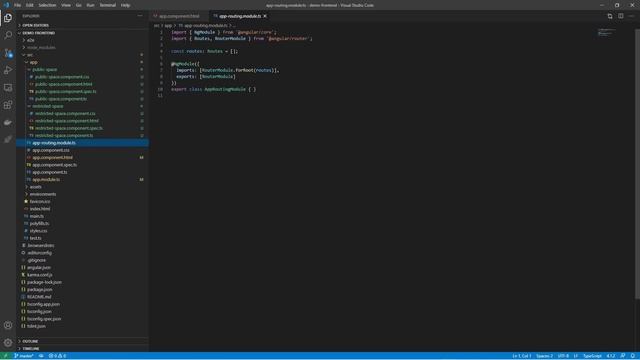This screenshot has height=360, width=640.
Task: Click the LF end-of-line indicator
Action: 576,356
